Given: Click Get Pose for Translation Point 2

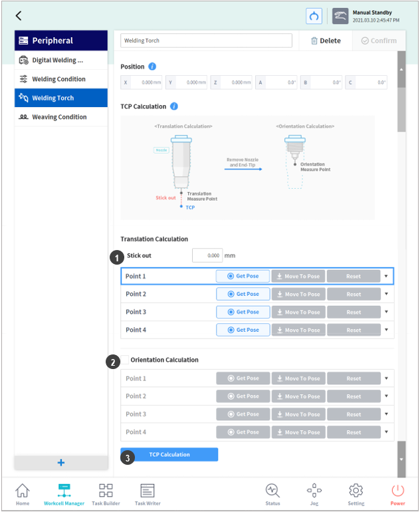Looking at the screenshot, I should click(x=243, y=294).
